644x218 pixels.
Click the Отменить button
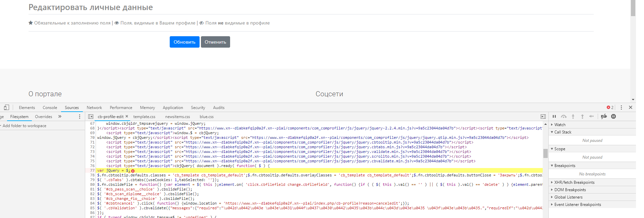tap(215, 42)
